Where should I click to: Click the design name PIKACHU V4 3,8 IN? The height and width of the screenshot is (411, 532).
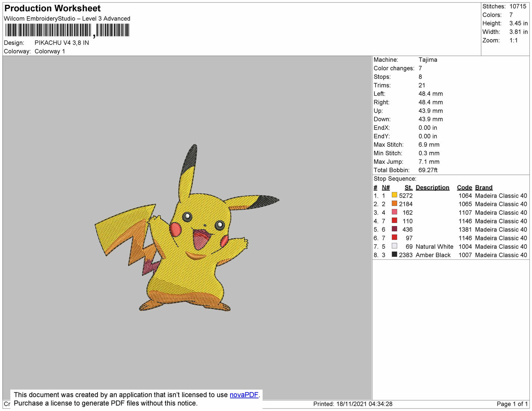[61, 43]
